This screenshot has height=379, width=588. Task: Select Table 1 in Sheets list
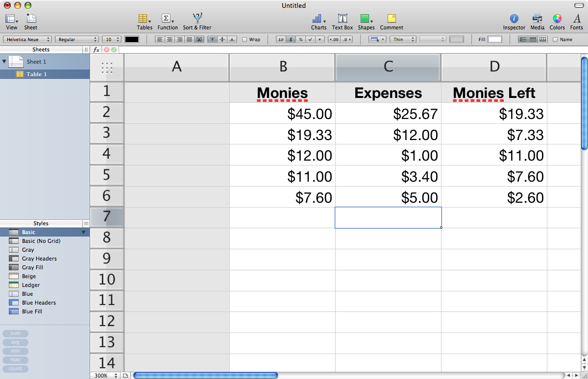point(37,74)
